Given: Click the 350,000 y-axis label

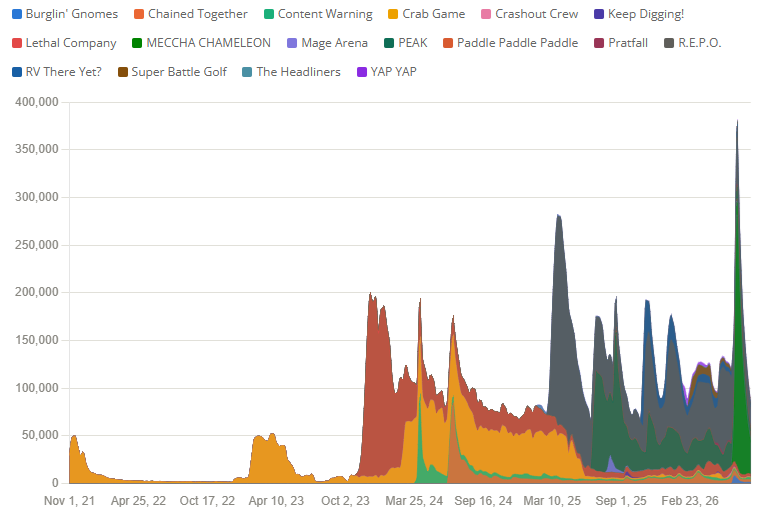Looking at the screenshot, I should [x=37, y=149].
